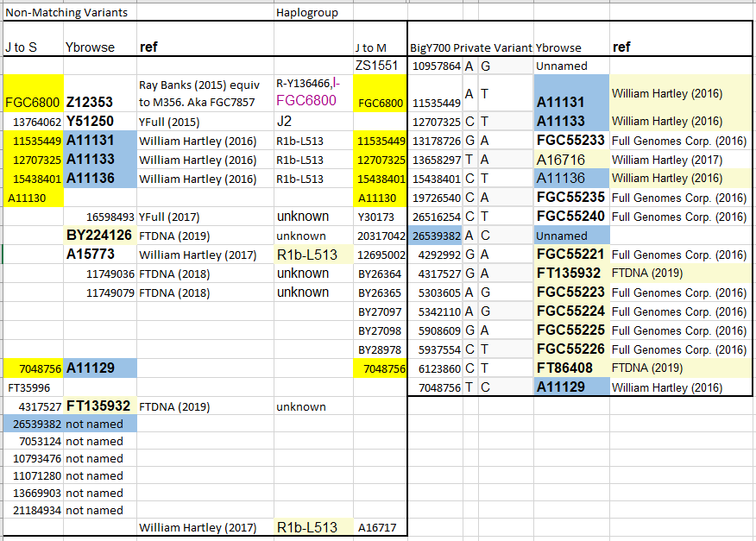Select the blue 26539382 cell in right table

click(435, 236)
